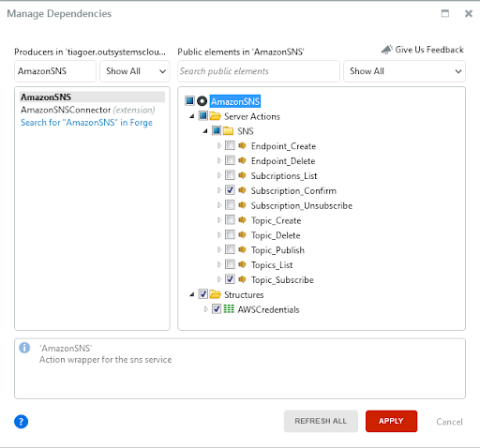This screenshot has height=448, width=480.
Task: Click the AmazonSNS module circle icon
Action: coord(202,101)
